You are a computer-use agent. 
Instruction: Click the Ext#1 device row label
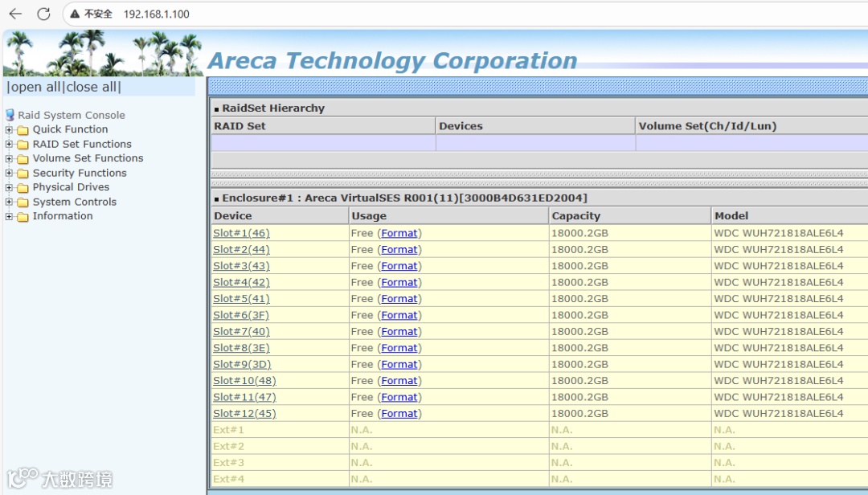click(x=228, y=430)
